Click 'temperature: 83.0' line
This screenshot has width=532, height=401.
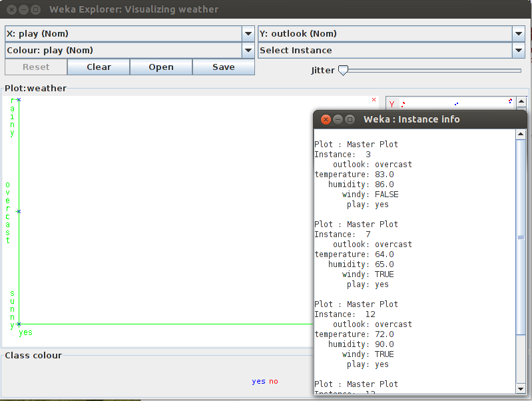(x=354, y=175)
